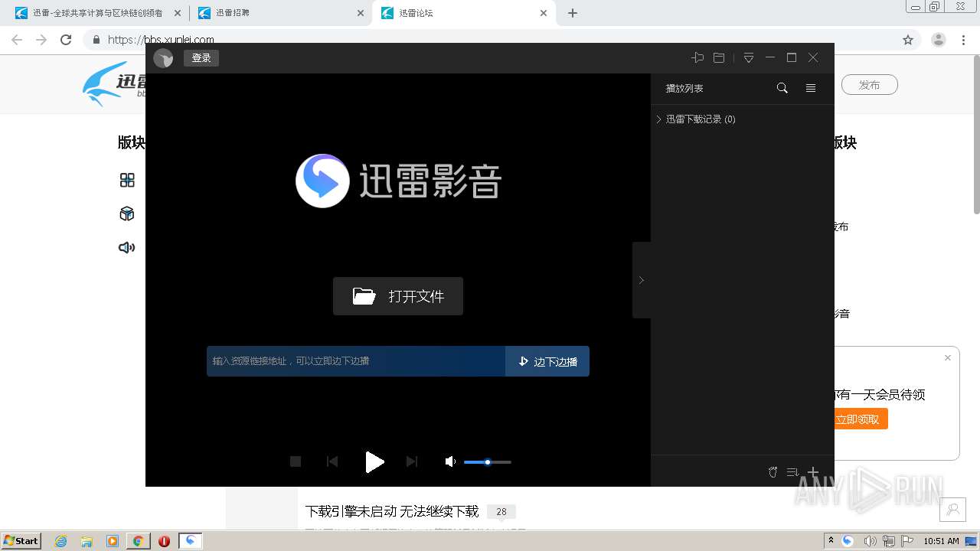
Task: Click the user avatar in Xunlei player
Action: pos(163,58)
